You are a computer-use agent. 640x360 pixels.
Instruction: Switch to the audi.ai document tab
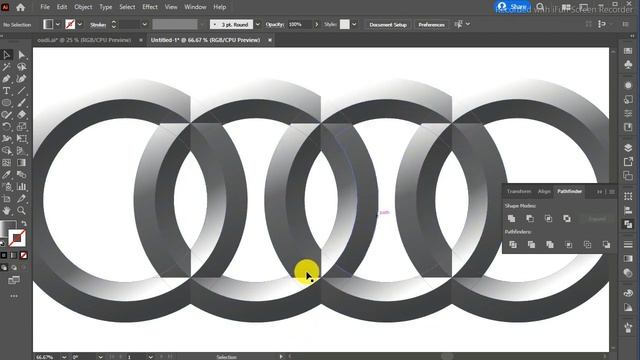click(84, 40)
